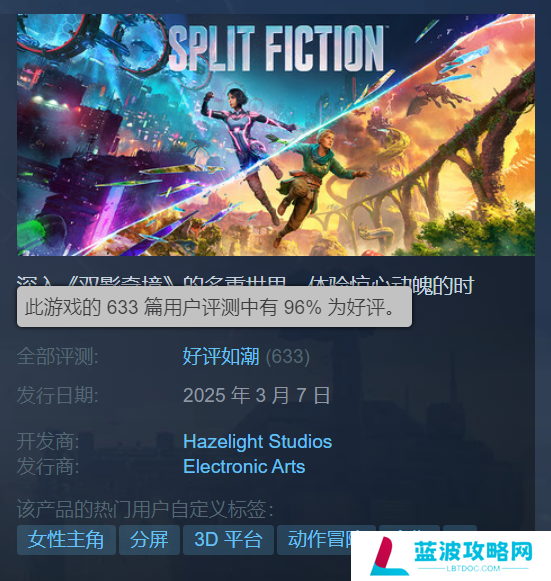Click the 开发商 label
Viewport: 551px width, 581px height.
tap(48, 441)
